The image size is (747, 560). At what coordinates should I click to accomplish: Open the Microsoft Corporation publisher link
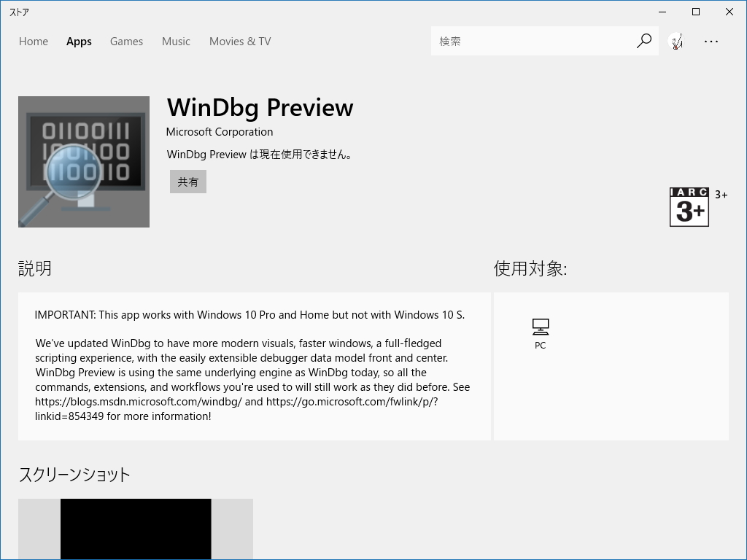[x=220, y=132]
